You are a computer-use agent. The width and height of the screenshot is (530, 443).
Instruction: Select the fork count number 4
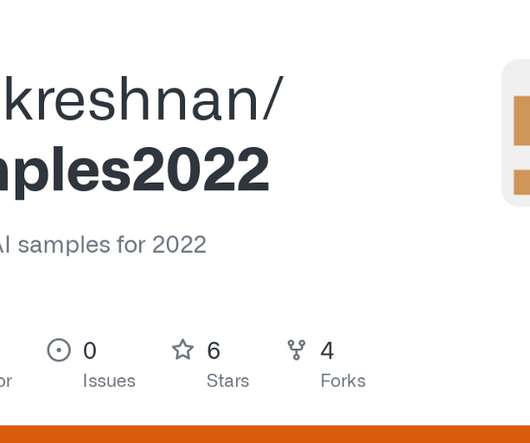[327, 350]
